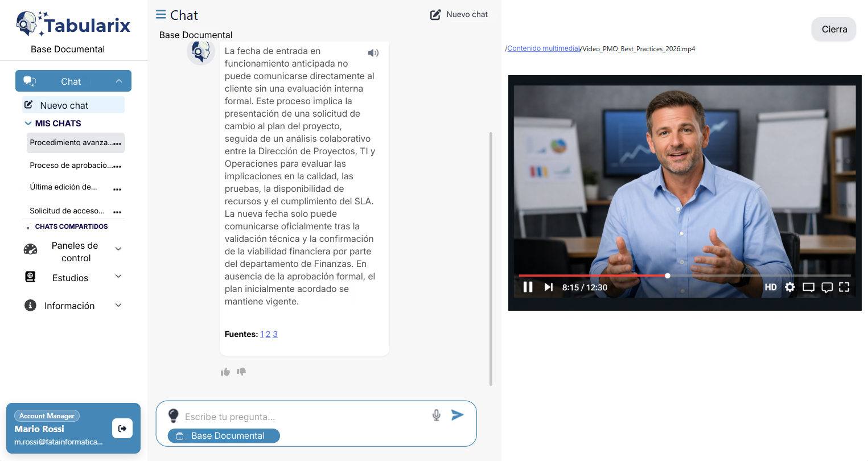Viewport: 868px width, 461px height.
Task: Collapse the MIS CHATS list
Action: [x=28, y=124]
